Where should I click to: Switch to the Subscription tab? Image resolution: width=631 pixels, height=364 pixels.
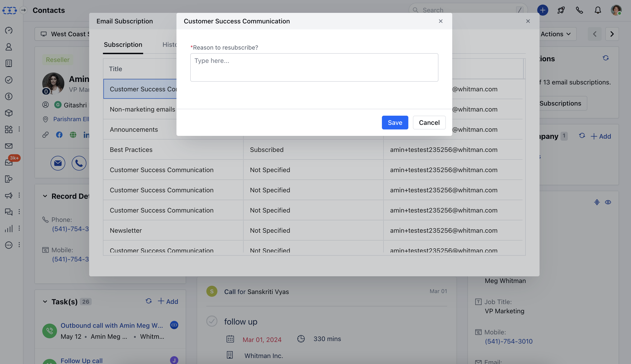pyautogui.click(x=123, y=45)
